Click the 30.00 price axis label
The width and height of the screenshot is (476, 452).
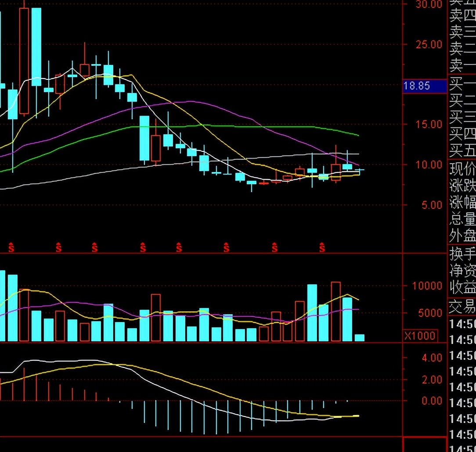click(429, 4)
